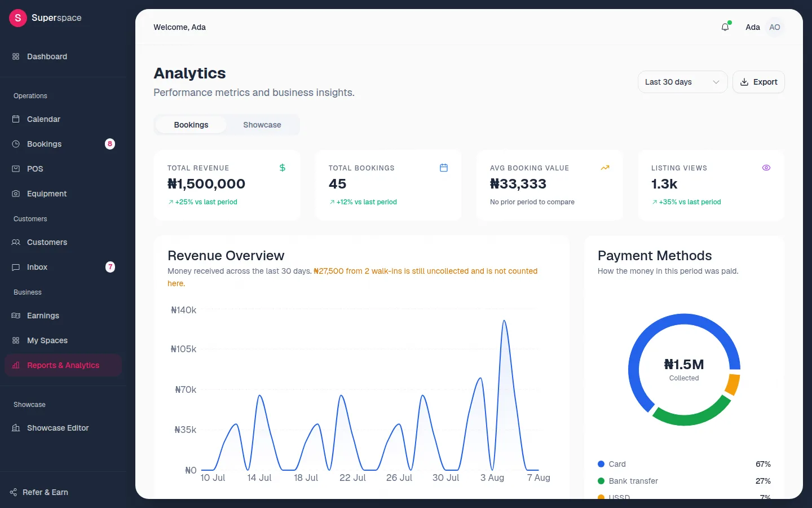The image size is (812, 508).
Task: Open Earnings from the sidebar
Action: click(x=63, y=316)
